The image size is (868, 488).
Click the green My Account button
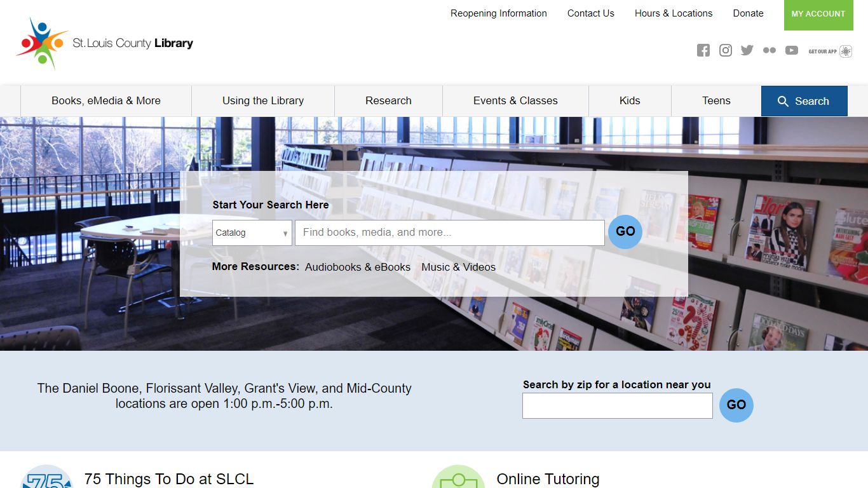pos(818,14)
